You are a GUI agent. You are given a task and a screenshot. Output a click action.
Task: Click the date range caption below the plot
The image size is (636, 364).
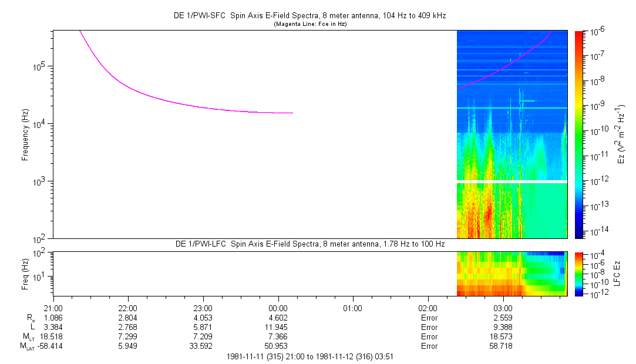tap(309, 356)
